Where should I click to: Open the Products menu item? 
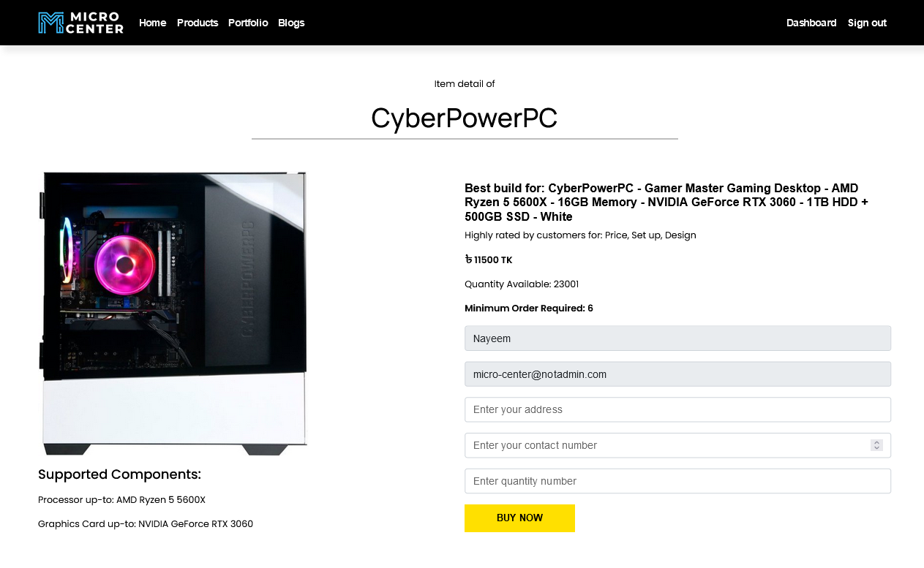(x=198, y=23)
